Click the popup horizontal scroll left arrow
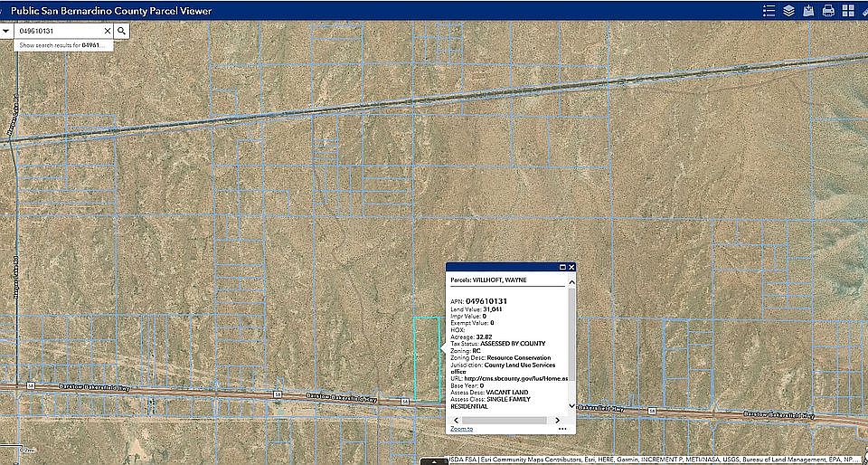 455,420
